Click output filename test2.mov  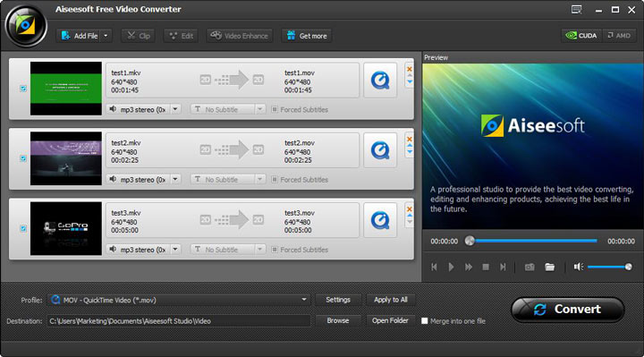(x=300, y=143)
